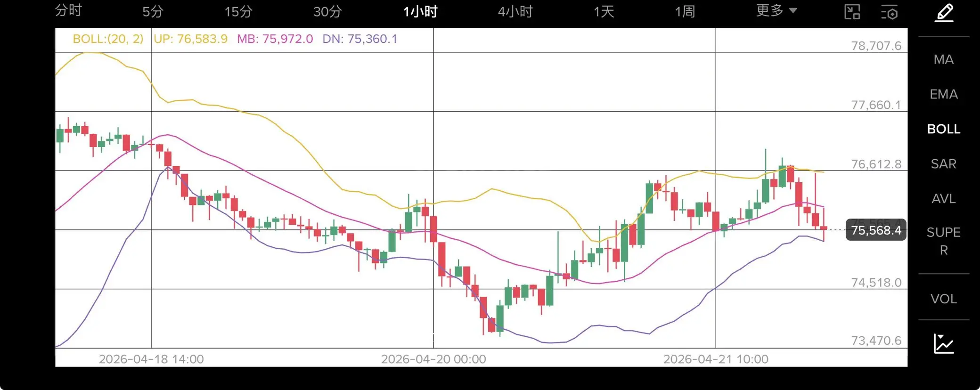980x390 pixels.
Task: Open the drawing pencil tool
Action: [944, 13]
